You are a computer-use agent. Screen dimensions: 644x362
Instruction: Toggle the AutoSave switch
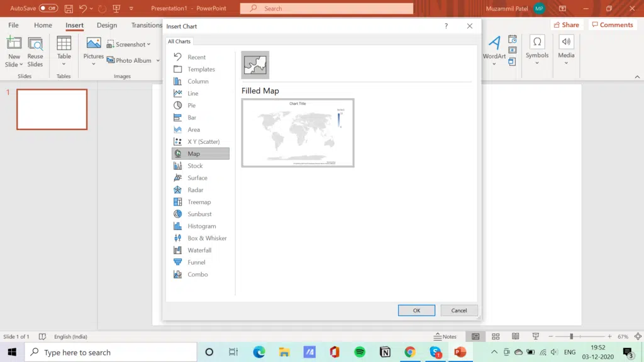click(x=48, y=9)
